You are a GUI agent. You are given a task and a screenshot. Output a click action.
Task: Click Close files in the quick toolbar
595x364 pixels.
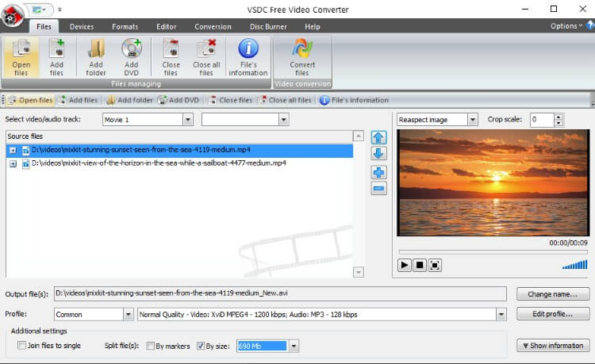(x=231, y=100)
